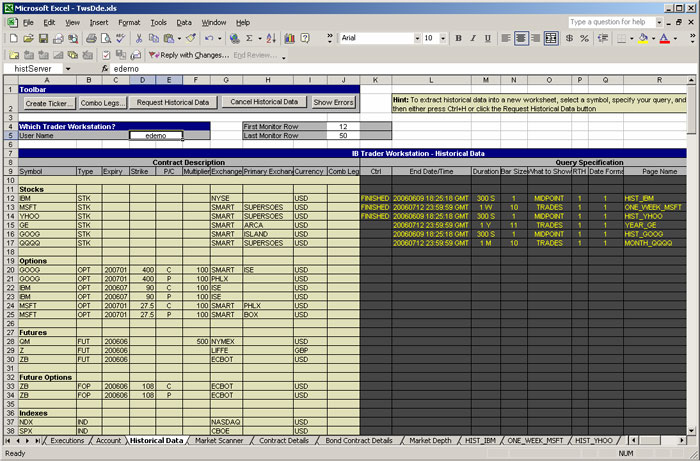Undo the last action
Image resolution: width=700 pixels, height=461 pixels.
[x=209, y=39]
